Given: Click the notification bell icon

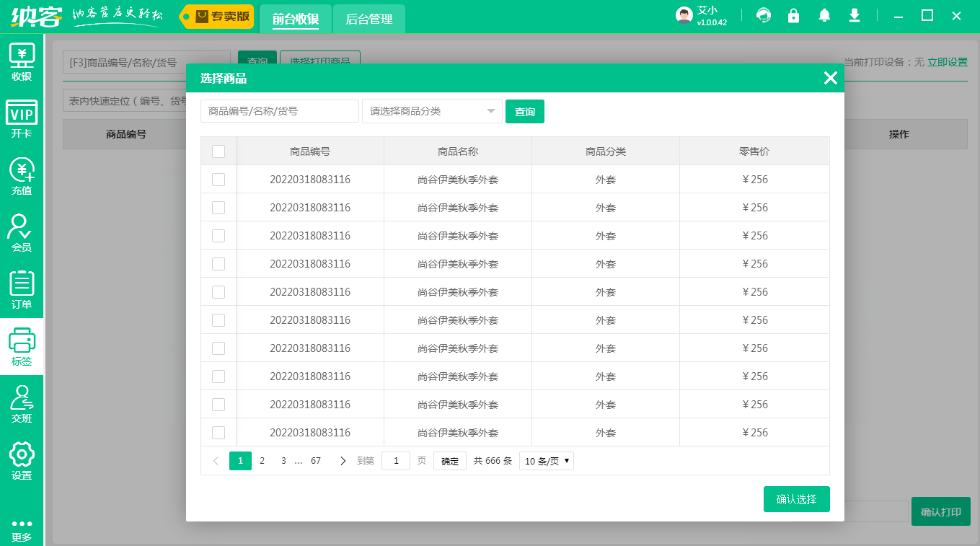Looking at the screenshot, I should click(824, 16).
